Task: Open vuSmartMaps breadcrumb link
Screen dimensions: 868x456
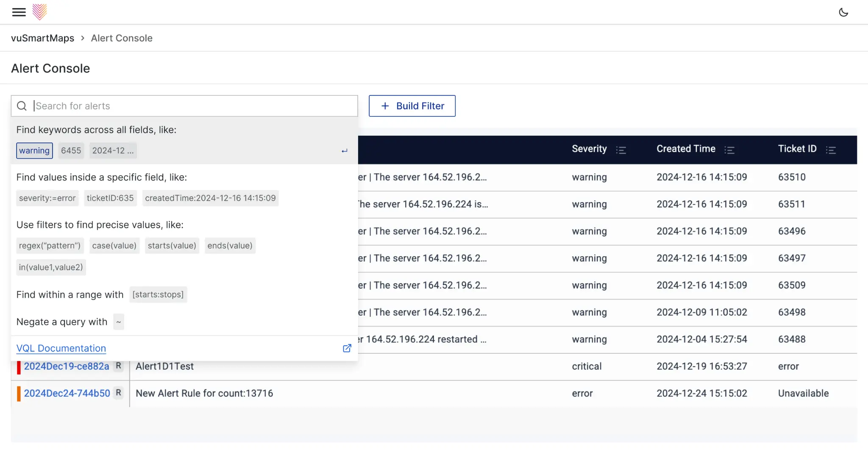Action: 42,38
